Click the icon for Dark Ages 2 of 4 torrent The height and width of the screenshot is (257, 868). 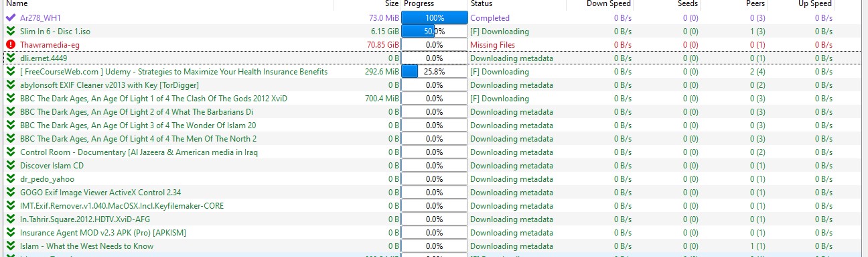click(10, 111)
